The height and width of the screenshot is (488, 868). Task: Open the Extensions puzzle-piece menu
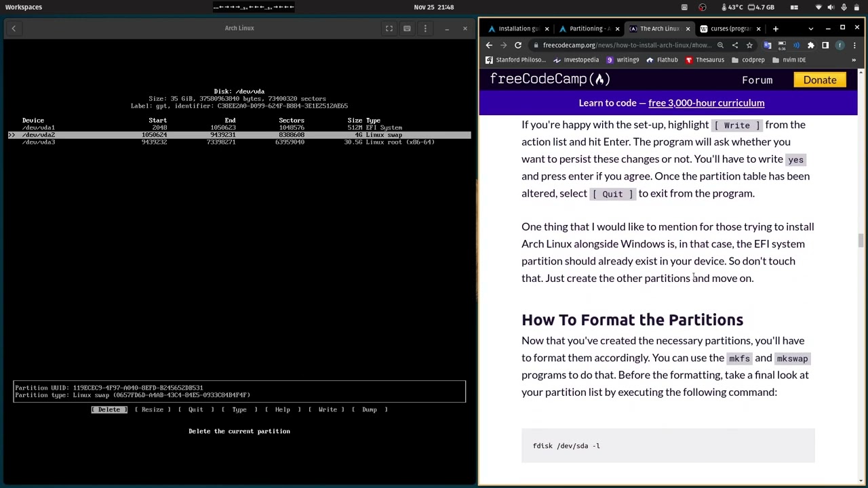(x=810, y=45)
